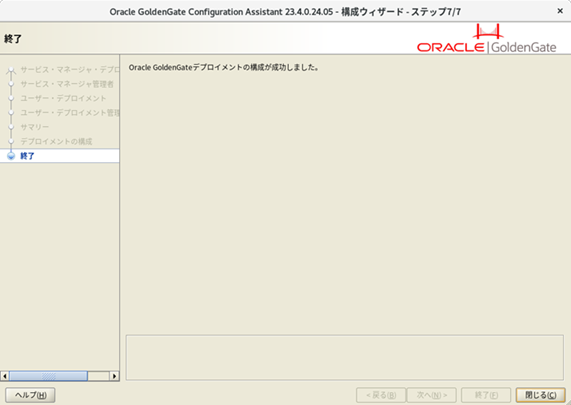Select サービス・マネージャ管理者 step
Image resolution: width=571 pixels, height=405 pixels.
pyautogui.click(x=67, y=84)
